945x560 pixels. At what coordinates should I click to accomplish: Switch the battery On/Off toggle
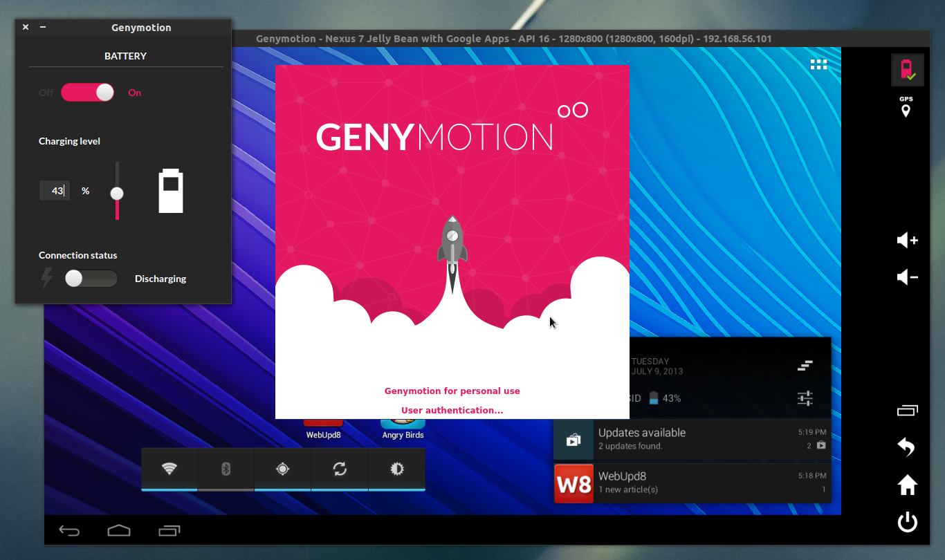[x=88, y=93]
